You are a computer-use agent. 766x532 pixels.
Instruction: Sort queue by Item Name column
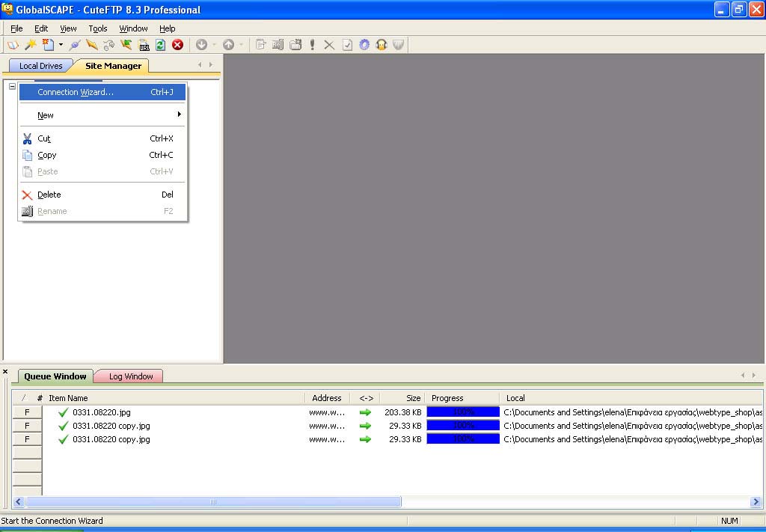(x=175, y=398)
